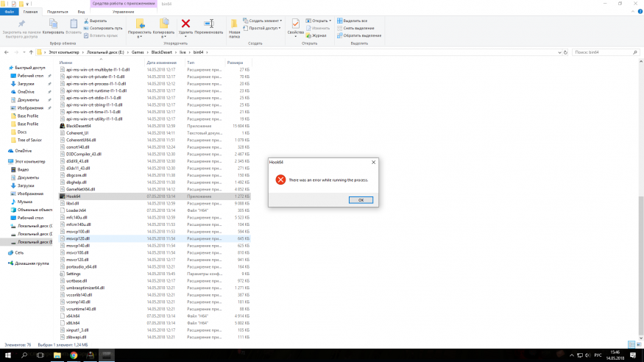Click the volume speaker tray icon
This screenshot has height=362, width=644.
point(588,355)
